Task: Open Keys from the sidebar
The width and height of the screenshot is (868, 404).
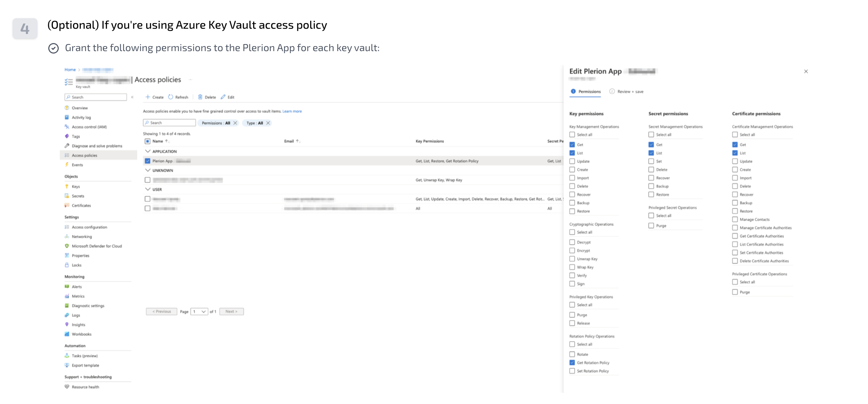Action: click(x=76, y=187)
